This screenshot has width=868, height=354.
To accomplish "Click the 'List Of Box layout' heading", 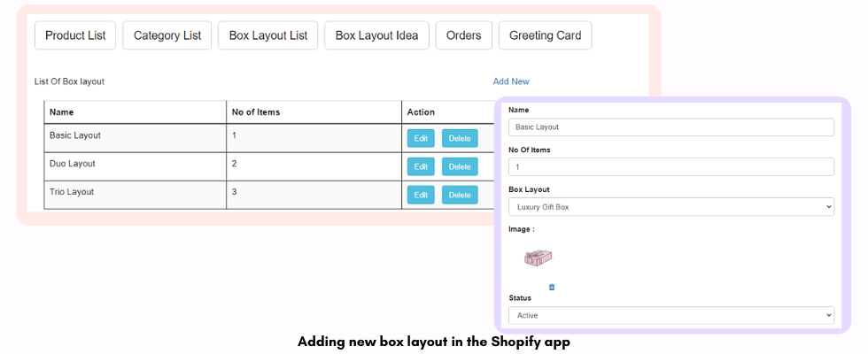I will pyautogui.click(x=69, y=81).
